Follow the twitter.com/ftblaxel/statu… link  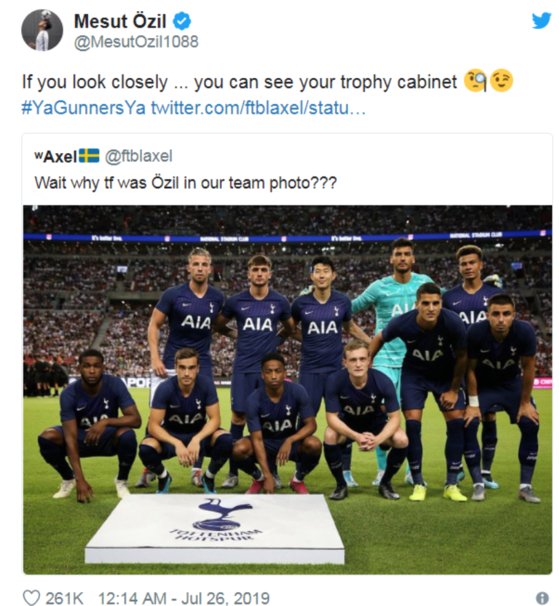(x=258, y=108)
